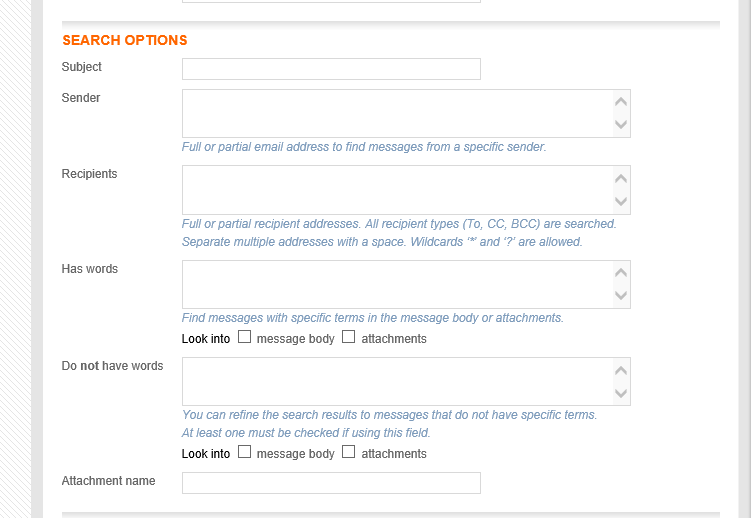Image resolution: width=752 pixels, height=518 pixels.
Task: Click the Attachment name input field
Action: tap(331, 483)
